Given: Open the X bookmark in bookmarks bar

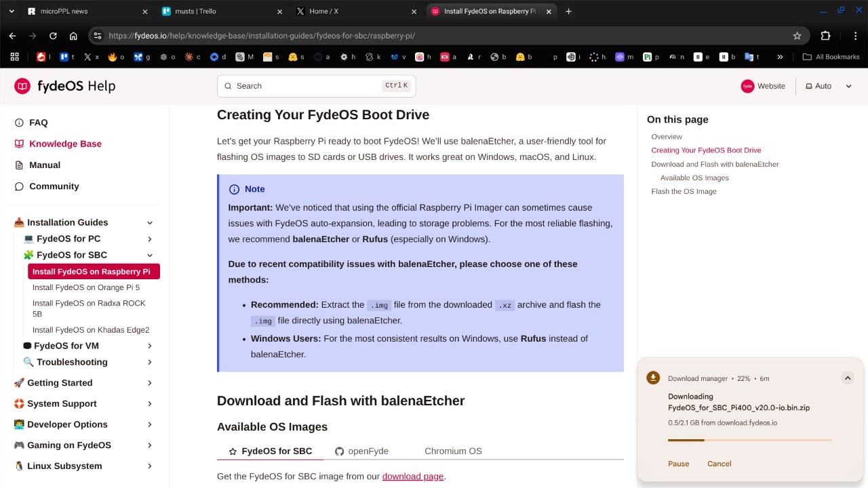Looking at the screenshot, I should [x=92, y=57].
